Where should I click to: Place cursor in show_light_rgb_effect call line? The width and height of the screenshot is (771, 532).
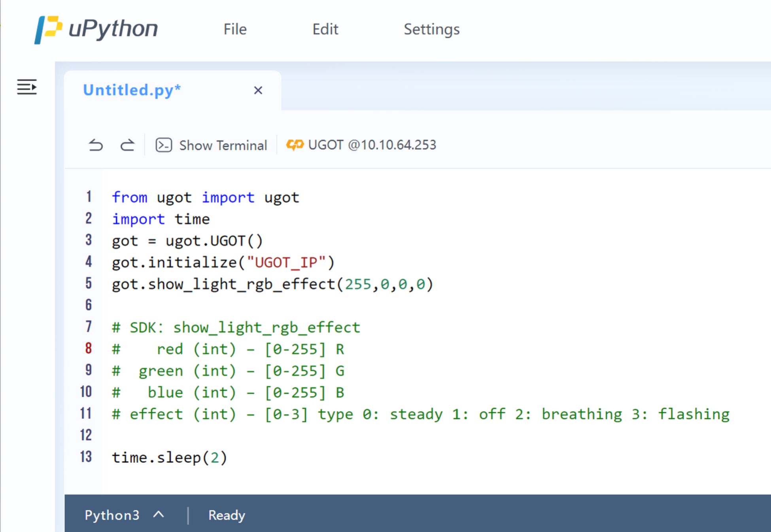tap(272, 284)
